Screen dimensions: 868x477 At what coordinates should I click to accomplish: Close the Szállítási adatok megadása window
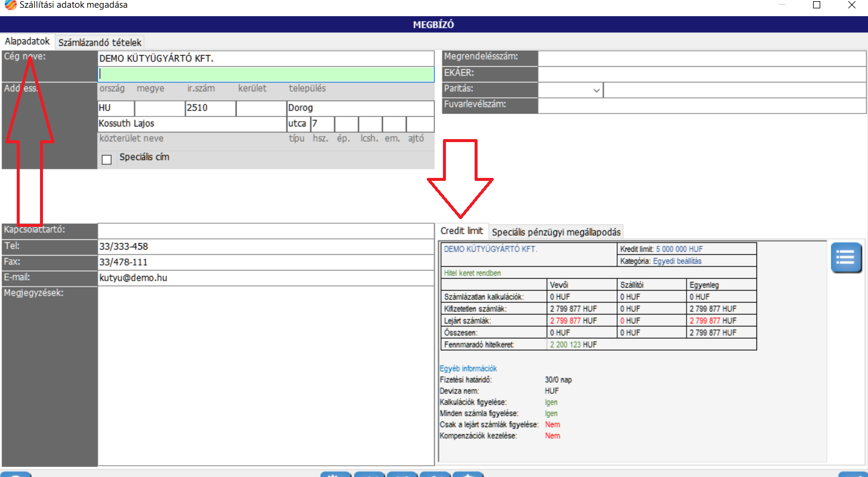(x=852, y=5)
